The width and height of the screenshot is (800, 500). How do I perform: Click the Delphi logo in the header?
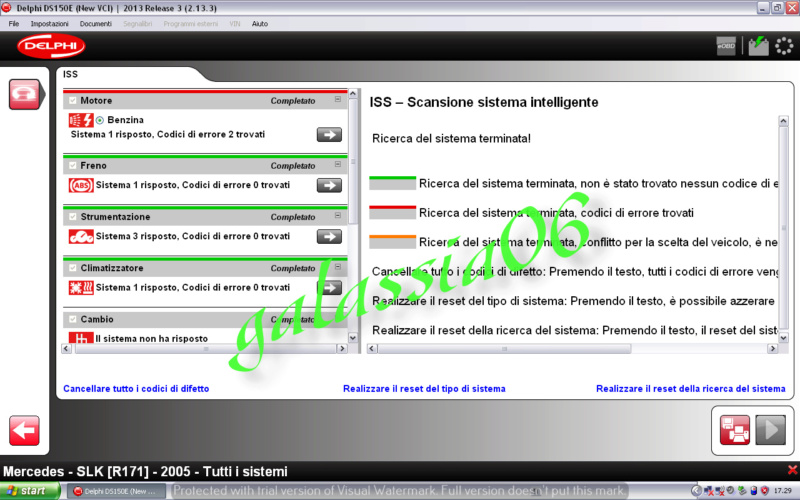point(51,46)
